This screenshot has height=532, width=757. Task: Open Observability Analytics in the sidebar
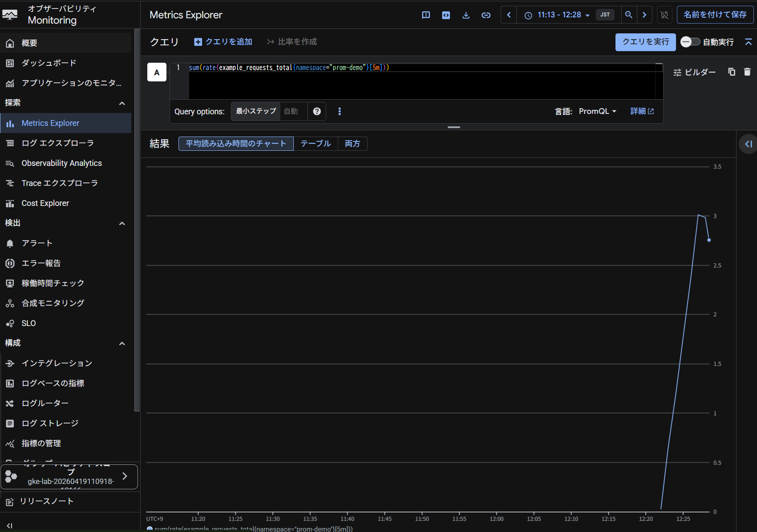tap(66, 163)
